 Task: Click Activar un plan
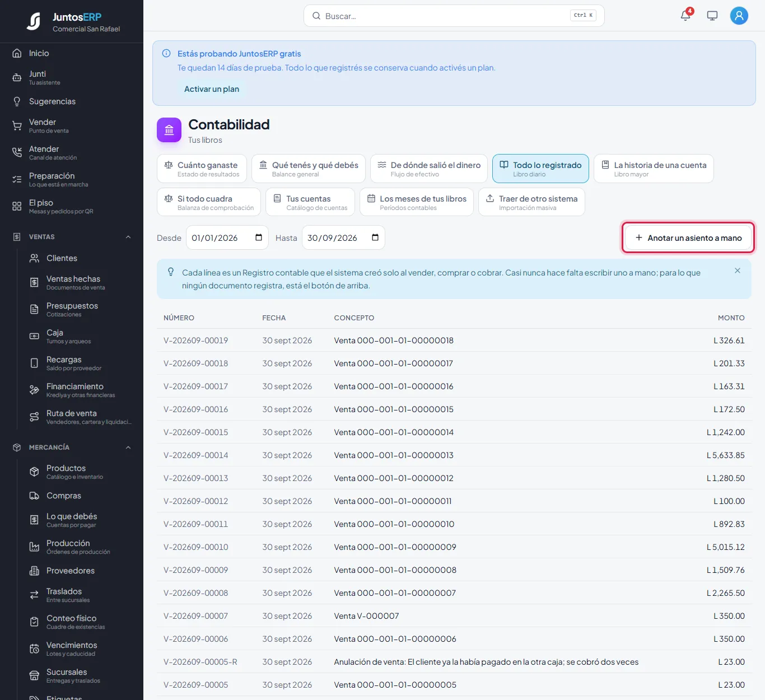(x=212, y=89)
